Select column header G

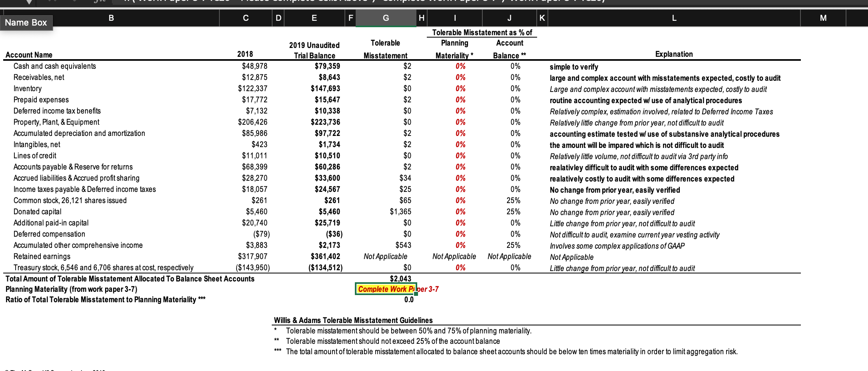point(385,18)
